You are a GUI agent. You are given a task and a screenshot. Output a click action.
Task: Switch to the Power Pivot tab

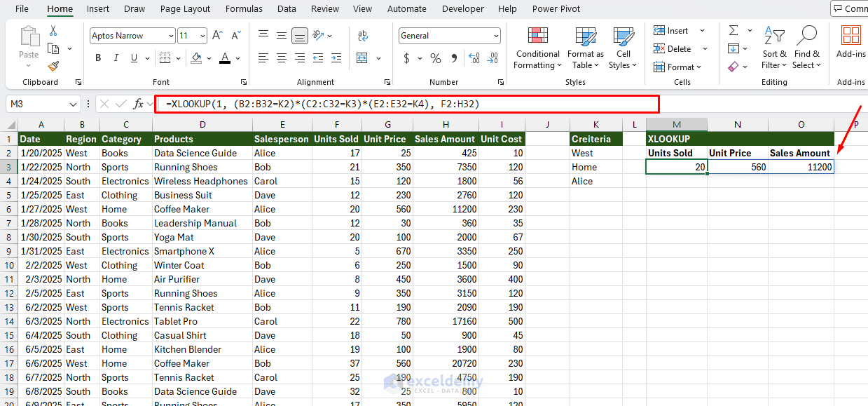(556, 8)
